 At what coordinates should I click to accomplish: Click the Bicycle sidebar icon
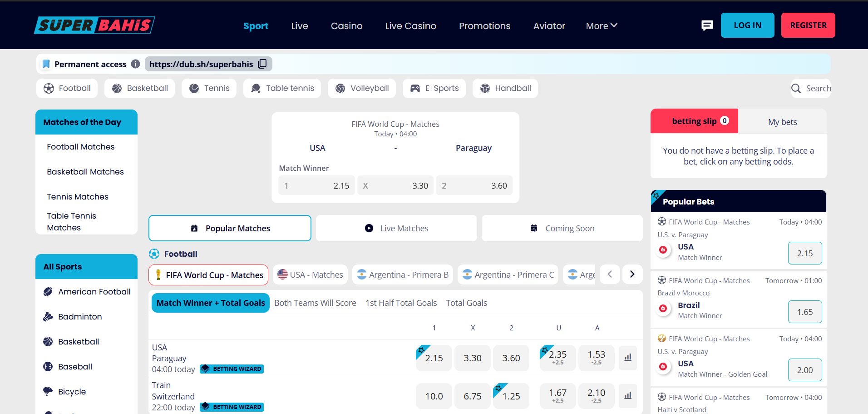48,391
